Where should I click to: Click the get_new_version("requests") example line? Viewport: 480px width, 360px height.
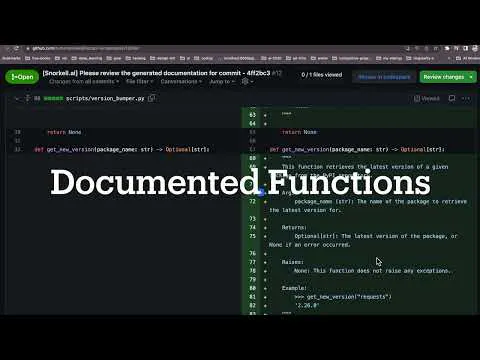343,297
